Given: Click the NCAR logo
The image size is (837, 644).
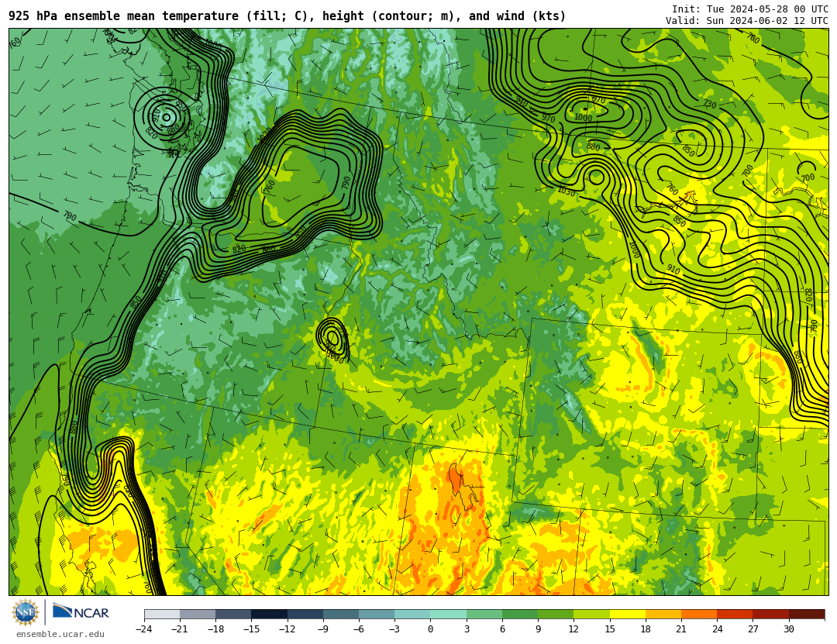Looking at the screenshot, I should (81, 612).
